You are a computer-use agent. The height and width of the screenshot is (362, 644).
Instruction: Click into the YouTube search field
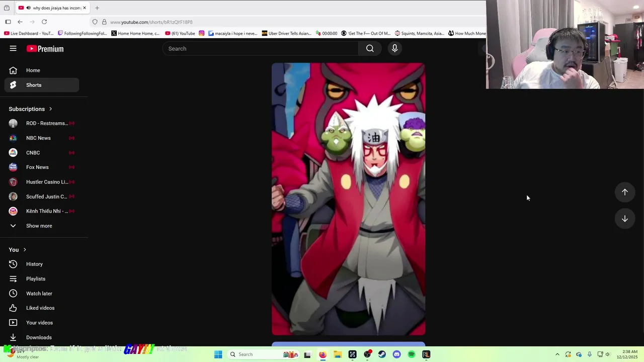click(x=260, y=49)
